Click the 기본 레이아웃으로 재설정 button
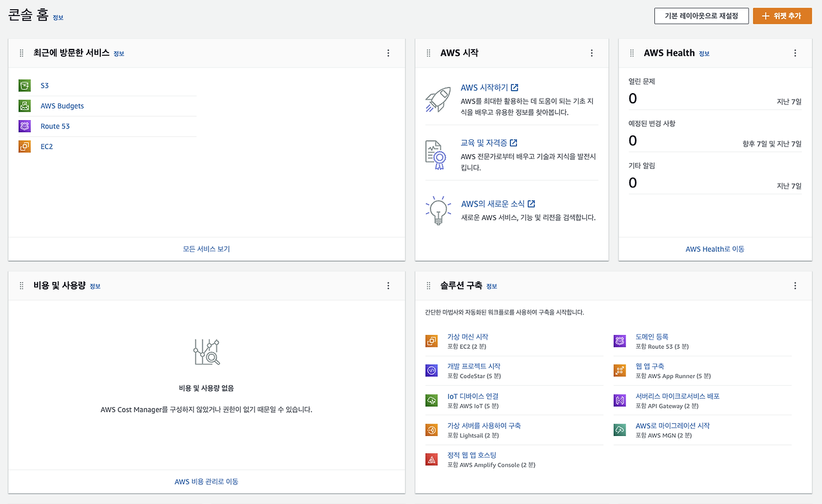This screenshot has width=822, height=504. pos(701,16)
